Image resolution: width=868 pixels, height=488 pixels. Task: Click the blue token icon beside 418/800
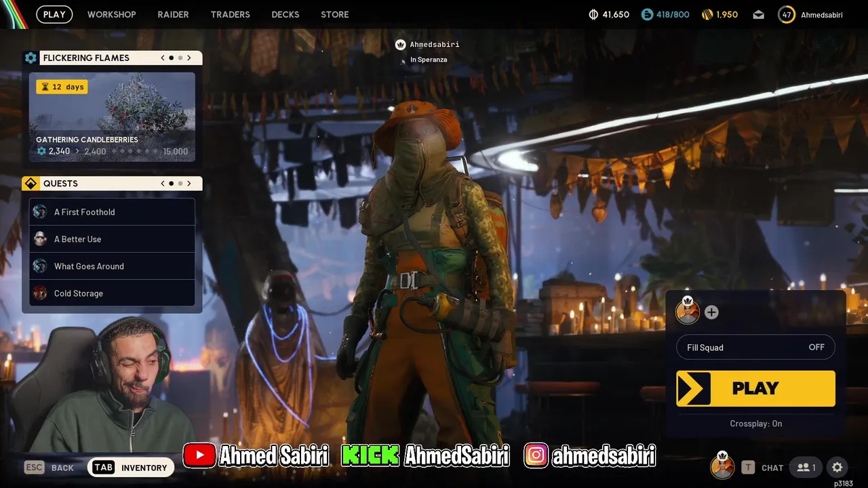tap(647, 14)
